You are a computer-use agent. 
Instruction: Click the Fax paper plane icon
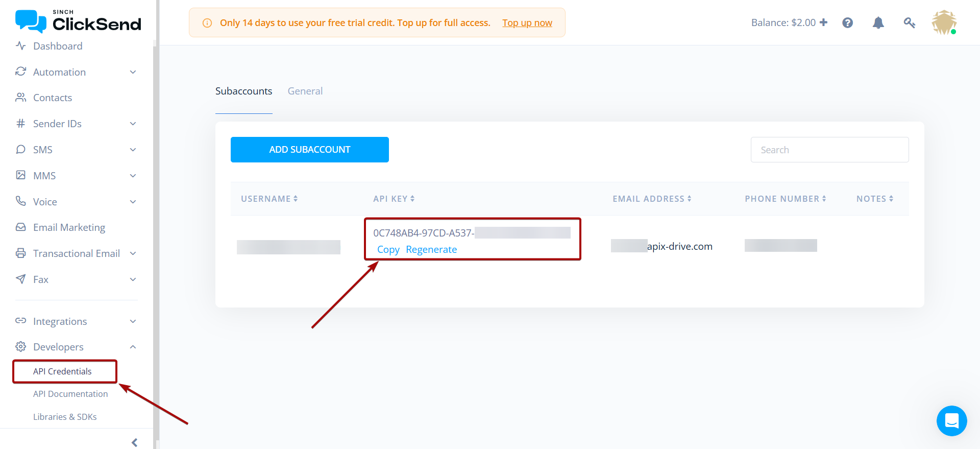20,279
